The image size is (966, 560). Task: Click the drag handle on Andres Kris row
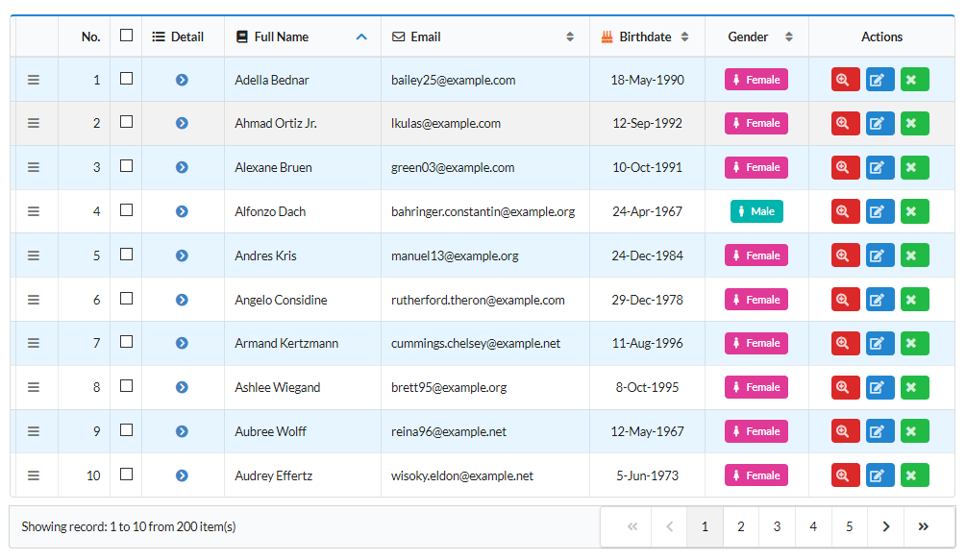pyautogui.click(x=35, y=256)
